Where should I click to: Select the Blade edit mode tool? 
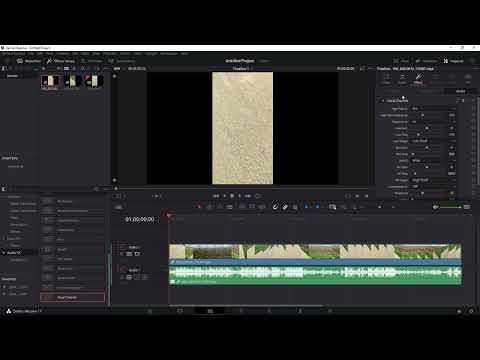(230, 207)
